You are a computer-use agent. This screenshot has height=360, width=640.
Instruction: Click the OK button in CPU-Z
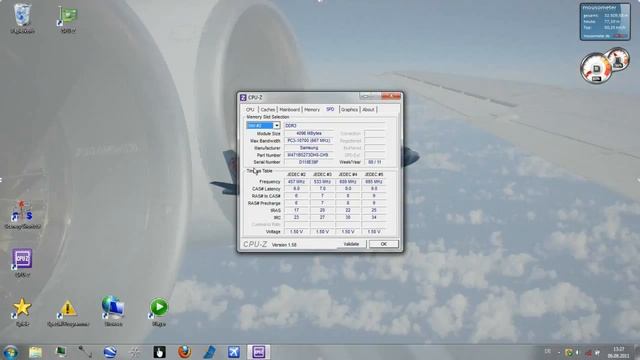(384, 244)
